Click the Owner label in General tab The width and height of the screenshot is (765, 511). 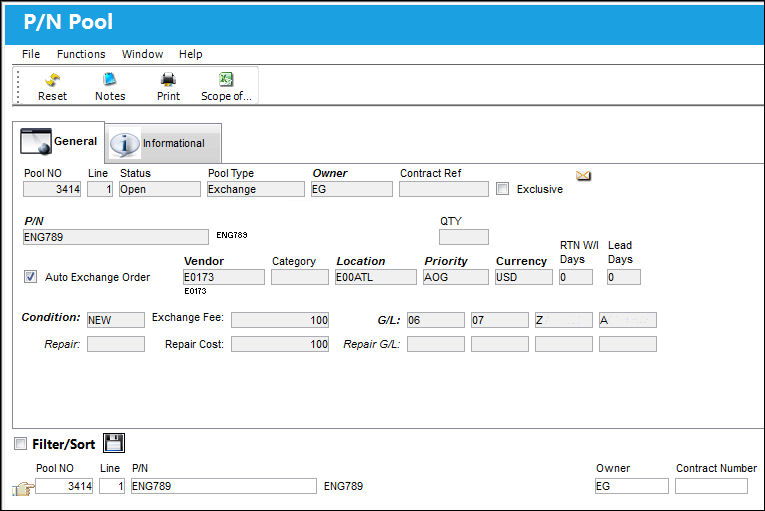[330, 173]
